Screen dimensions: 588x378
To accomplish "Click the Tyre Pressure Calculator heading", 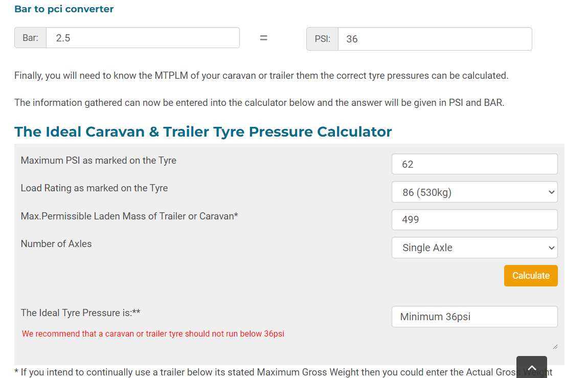I will coord(203,131).
